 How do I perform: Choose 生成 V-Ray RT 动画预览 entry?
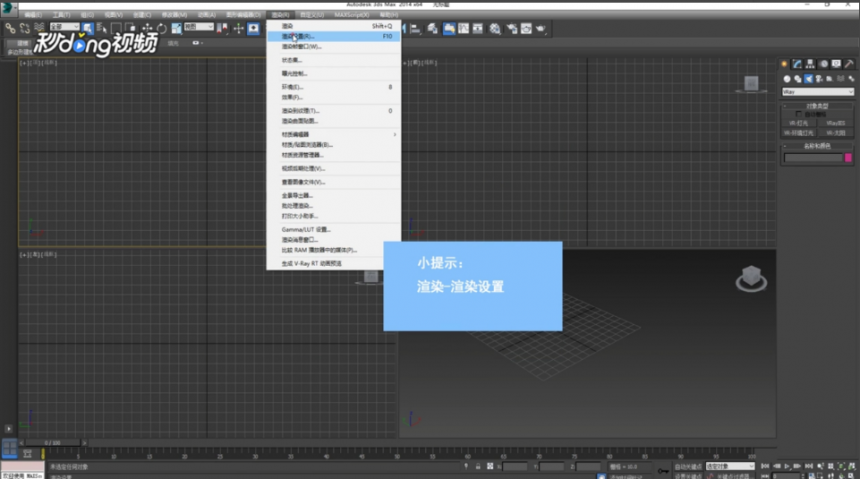pos(333,263)
